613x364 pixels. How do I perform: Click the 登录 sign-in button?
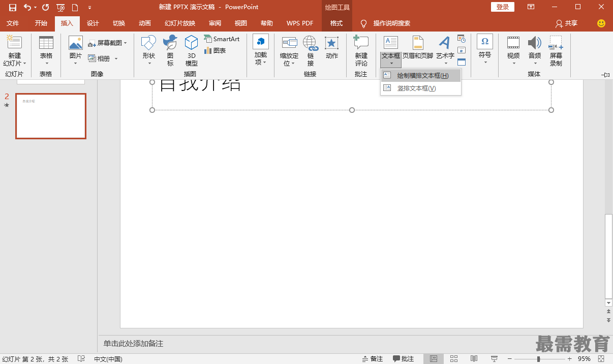[503, 7]
